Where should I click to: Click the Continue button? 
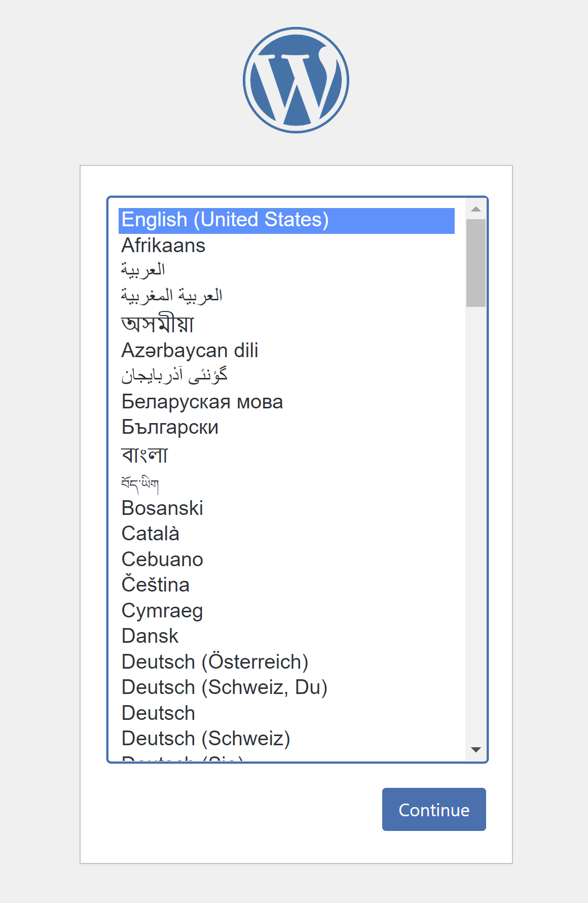click(434, 809)
